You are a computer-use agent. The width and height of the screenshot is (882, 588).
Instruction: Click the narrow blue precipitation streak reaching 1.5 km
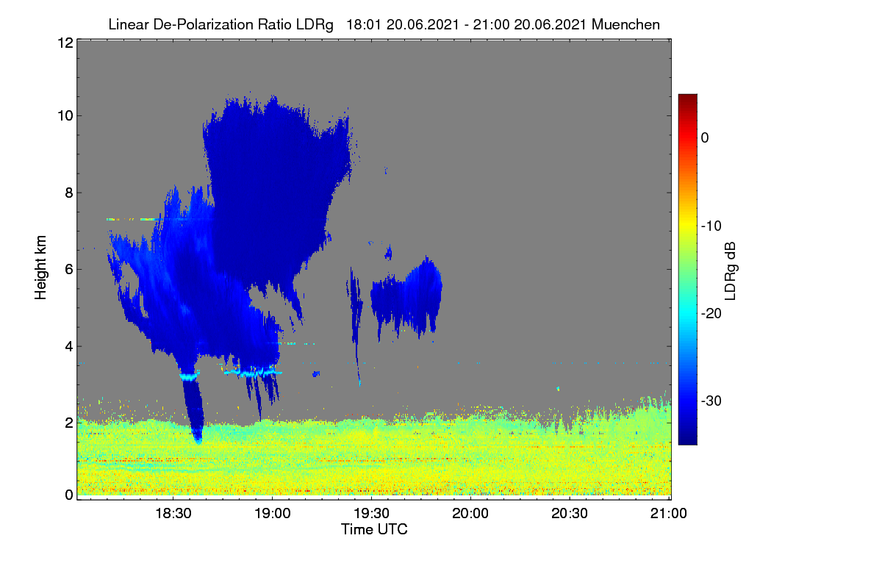click(193, 408)
